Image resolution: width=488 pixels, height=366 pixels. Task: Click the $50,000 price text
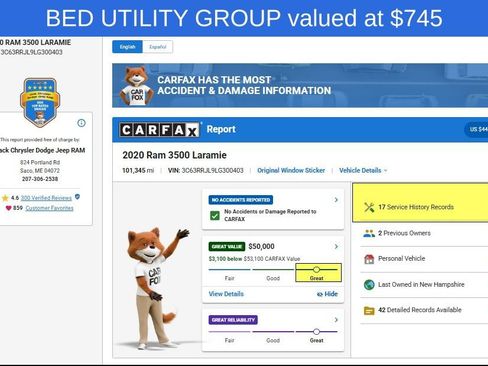pos(261,246)
